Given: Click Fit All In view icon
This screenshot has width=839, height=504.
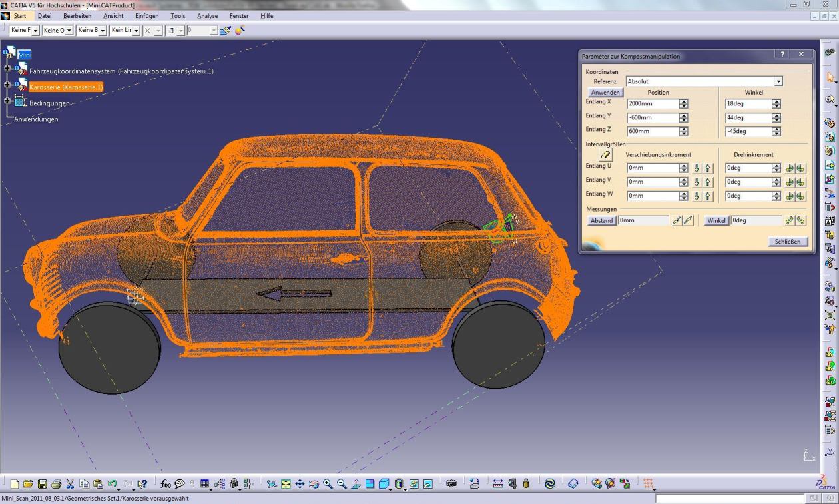Looking at the screenshot, I should click(286, 484).
